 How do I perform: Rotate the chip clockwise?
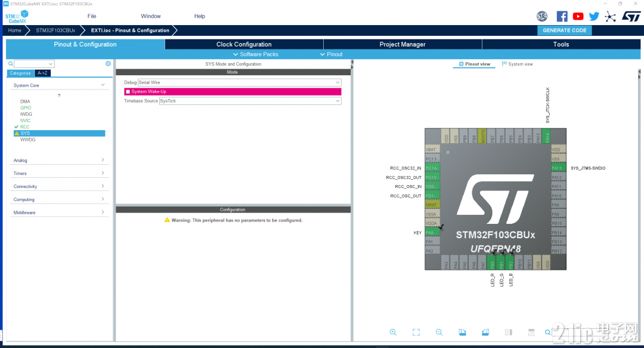coord(462,332)
